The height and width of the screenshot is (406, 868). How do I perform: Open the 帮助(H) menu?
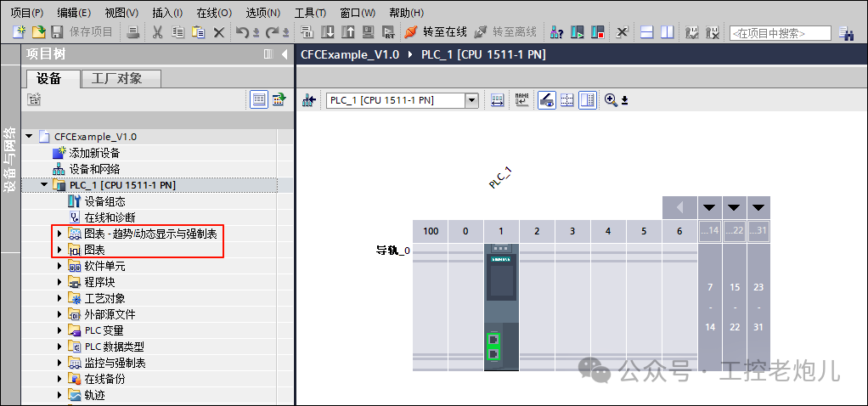pos(406,12)
